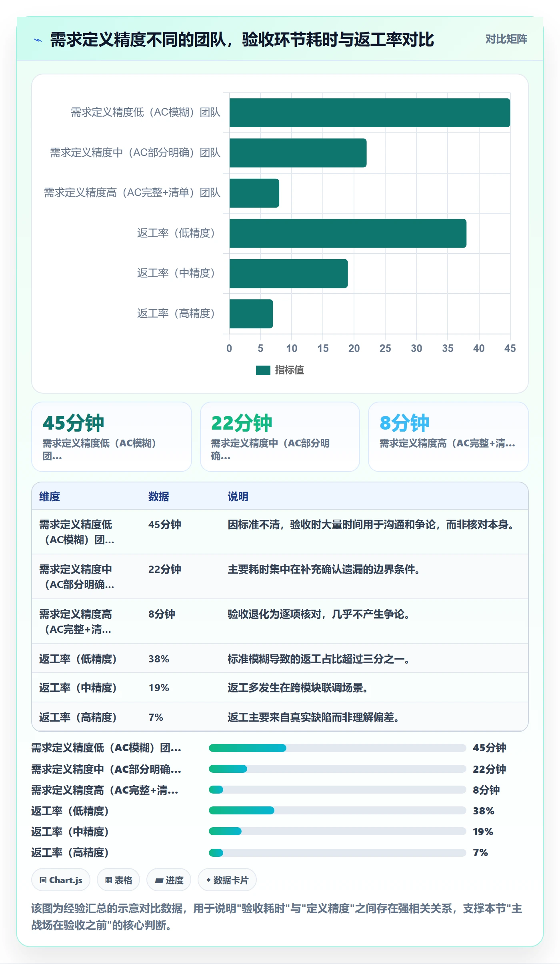
Task: Select the 表格 tag chip
Action: pyautogui.click(x=118, y=880)
